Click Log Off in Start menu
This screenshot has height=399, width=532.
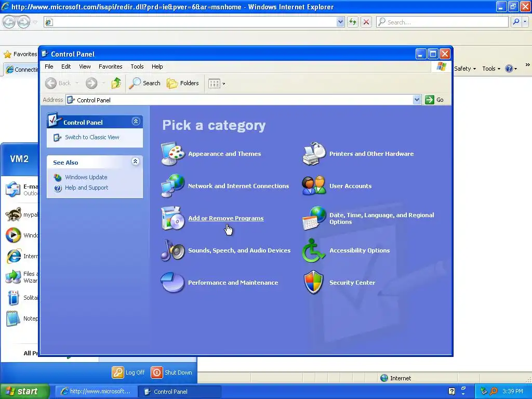click(x=128, y=372)
